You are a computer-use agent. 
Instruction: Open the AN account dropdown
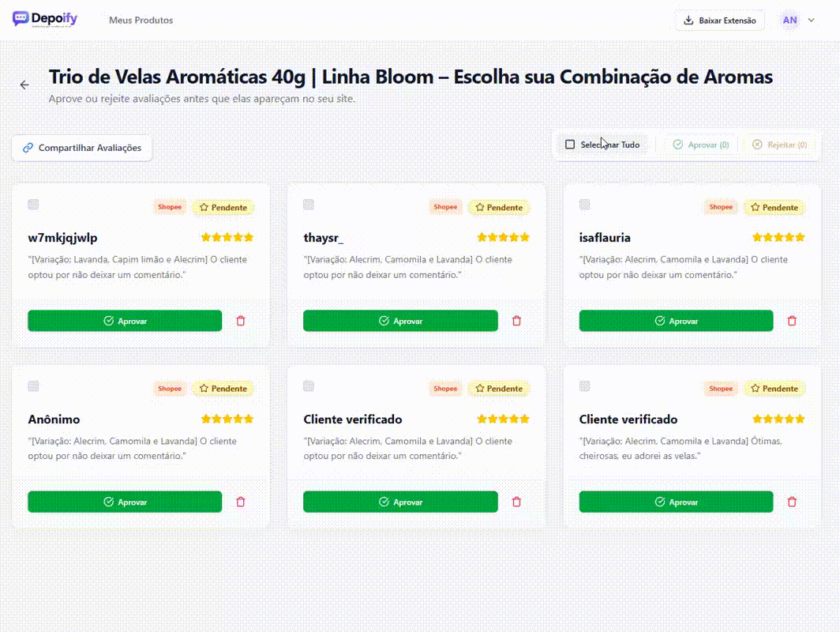[x=795, y=20]
